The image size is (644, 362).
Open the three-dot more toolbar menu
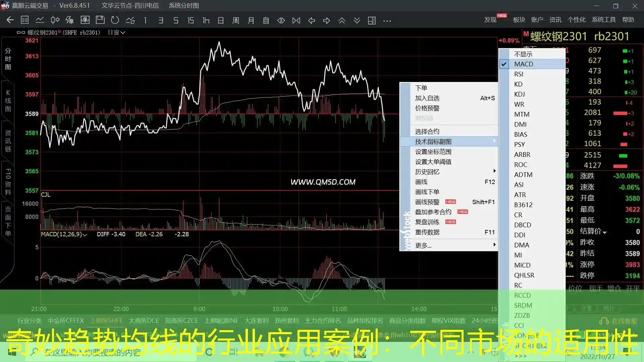(x=387, y=21)
